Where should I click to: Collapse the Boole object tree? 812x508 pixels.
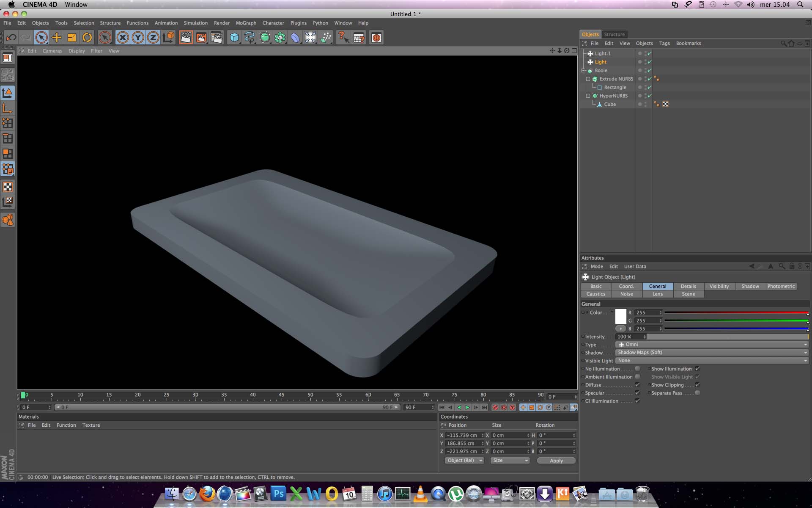pos(584,70)
